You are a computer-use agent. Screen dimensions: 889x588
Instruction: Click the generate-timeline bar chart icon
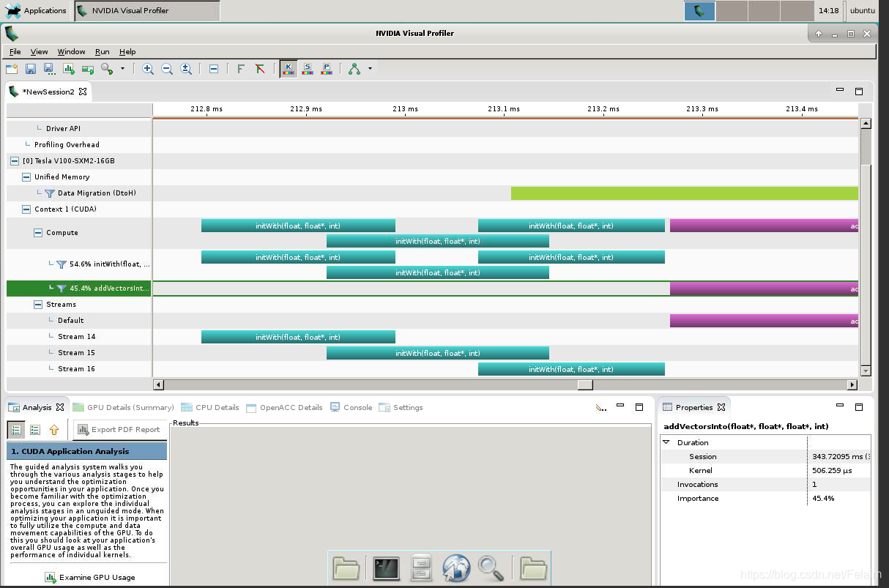pos(69,69)
